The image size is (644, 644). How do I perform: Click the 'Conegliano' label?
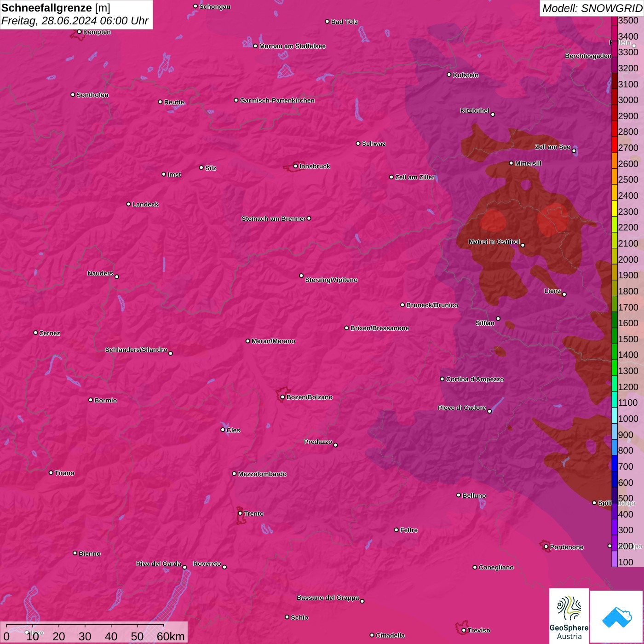tap(496, 567)
